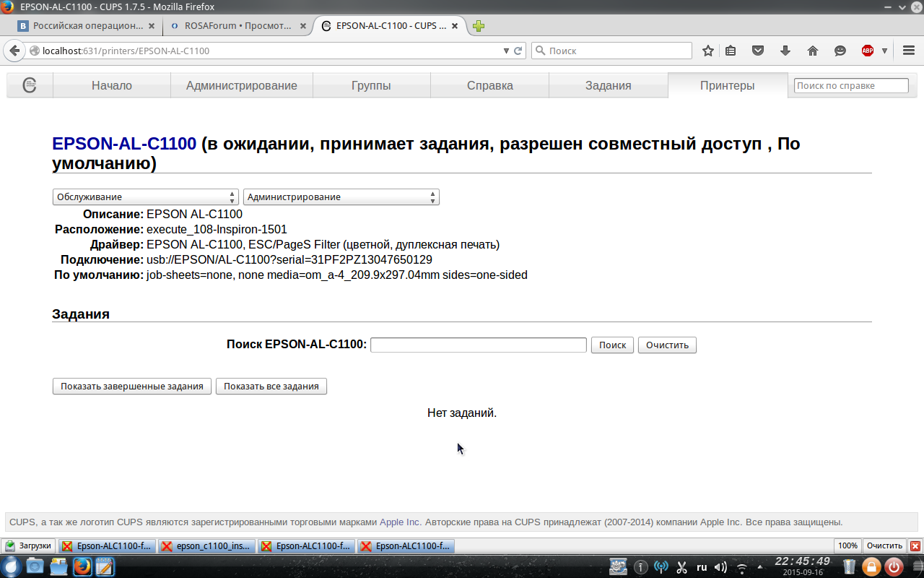The height and width of the screenshot is (578, 924).
Task: Select the Принтеры tab
Action: point(728,85)
